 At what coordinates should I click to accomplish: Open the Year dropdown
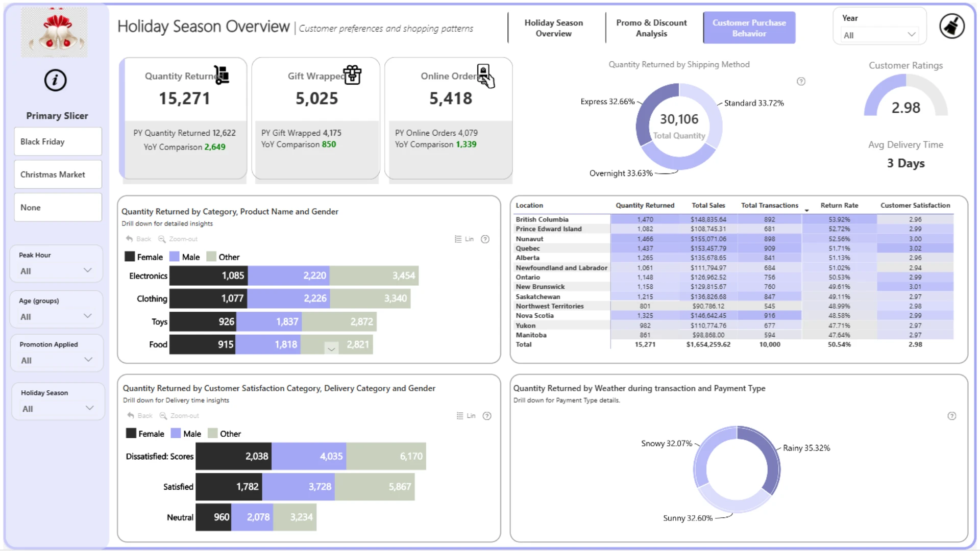pyautogui.click(x=879, y=35)
